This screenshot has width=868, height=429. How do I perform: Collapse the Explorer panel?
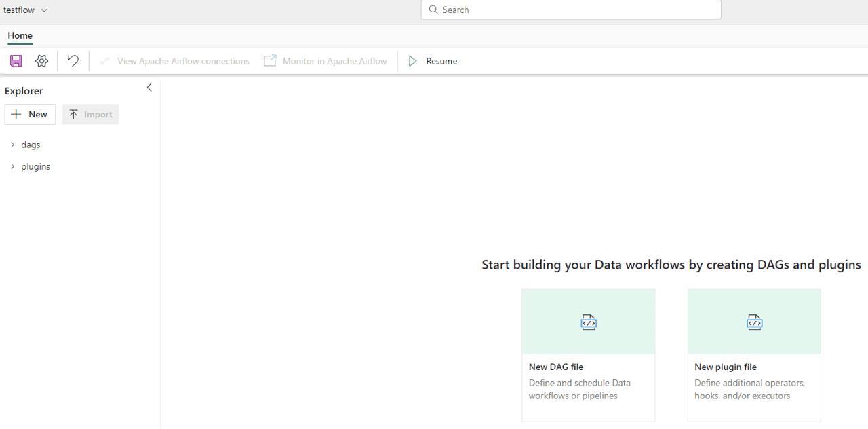[149, 88]
